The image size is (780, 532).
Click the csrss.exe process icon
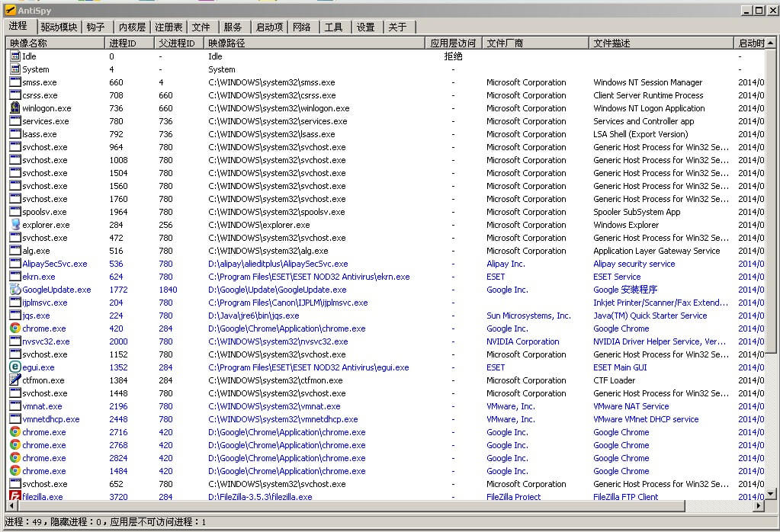point(15,95)
